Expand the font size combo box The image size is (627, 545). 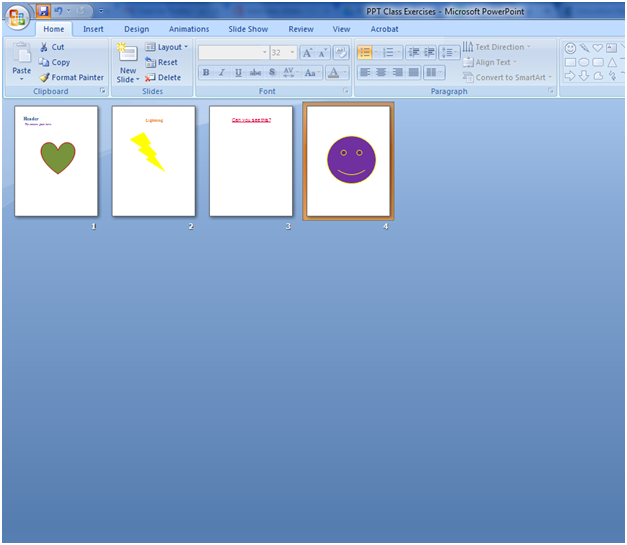tap(291, 52)
